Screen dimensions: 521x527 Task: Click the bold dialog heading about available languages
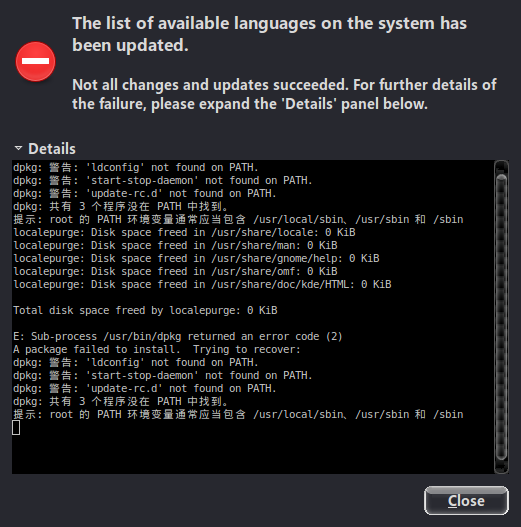click(x=269, y=34)
